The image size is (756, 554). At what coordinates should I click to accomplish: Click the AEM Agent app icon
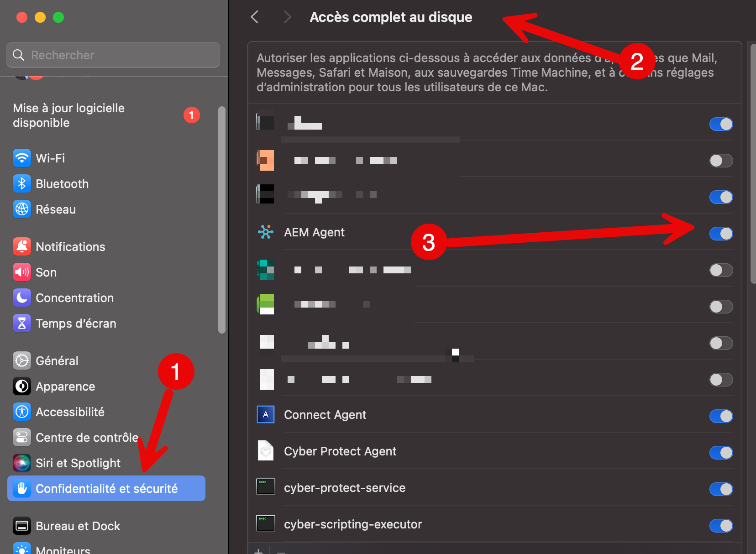[x=265, y=232]
